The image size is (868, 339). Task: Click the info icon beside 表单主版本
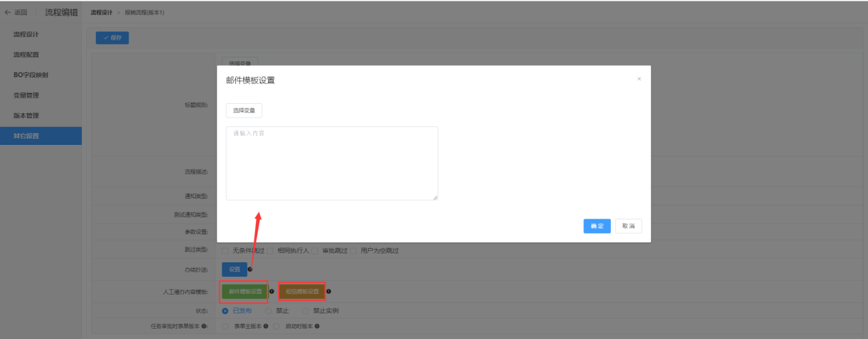[x=266, y=326]
